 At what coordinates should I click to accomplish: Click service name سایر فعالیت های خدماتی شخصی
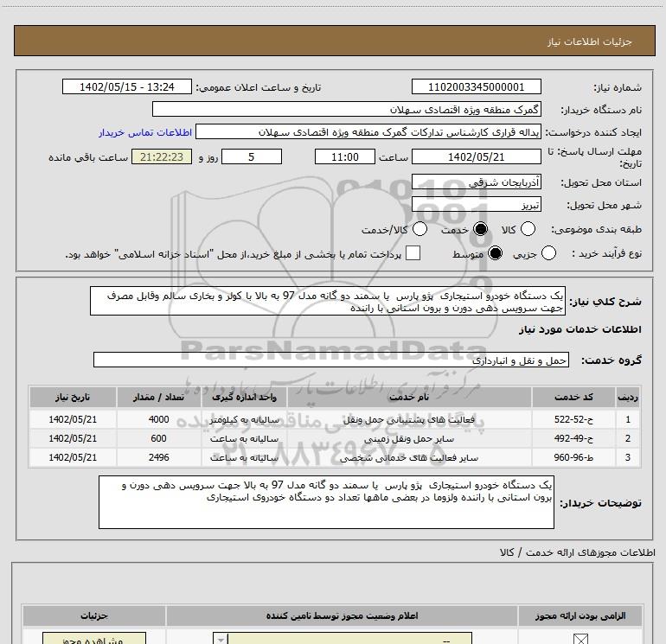(409, 458)
